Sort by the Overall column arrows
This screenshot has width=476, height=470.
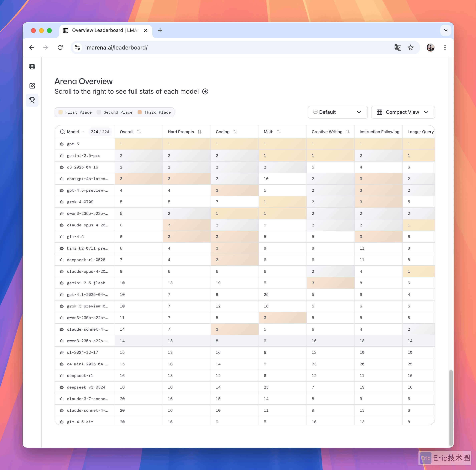[139, 132]
